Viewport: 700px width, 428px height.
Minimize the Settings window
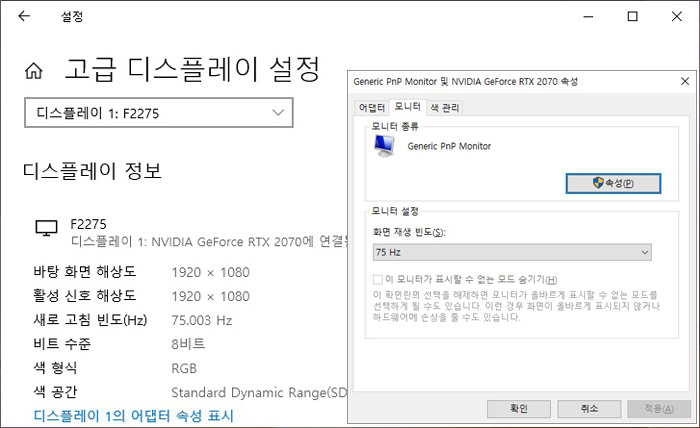588,17
